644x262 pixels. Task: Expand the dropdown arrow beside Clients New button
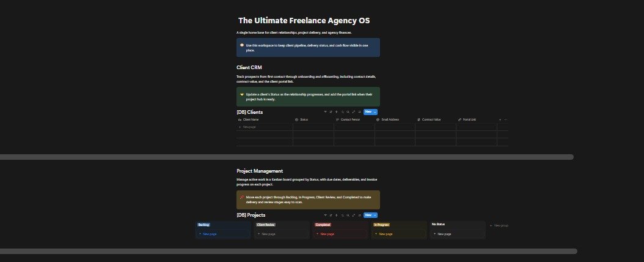(x=375, y=112)
